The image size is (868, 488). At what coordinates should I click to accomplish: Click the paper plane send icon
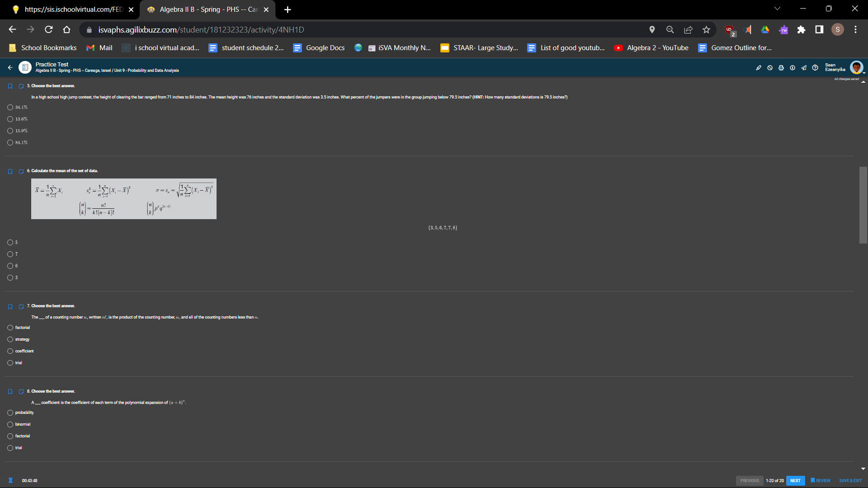click(804, 68)
